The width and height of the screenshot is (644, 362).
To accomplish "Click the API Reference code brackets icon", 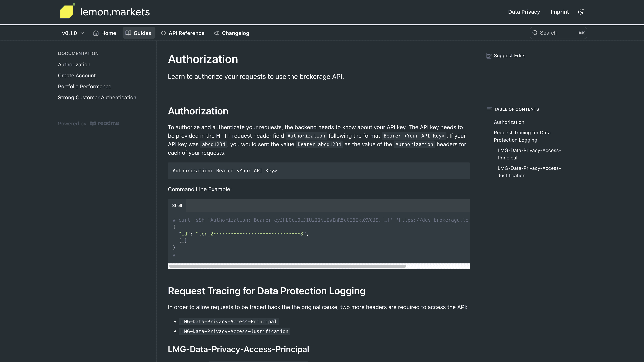I will coord(163,33).
